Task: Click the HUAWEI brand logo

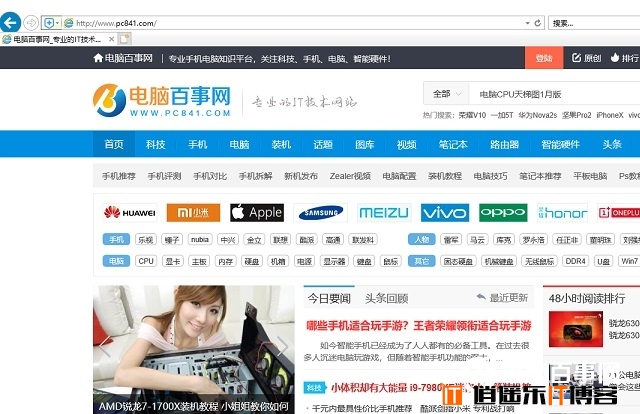Action: pos(129,213)
